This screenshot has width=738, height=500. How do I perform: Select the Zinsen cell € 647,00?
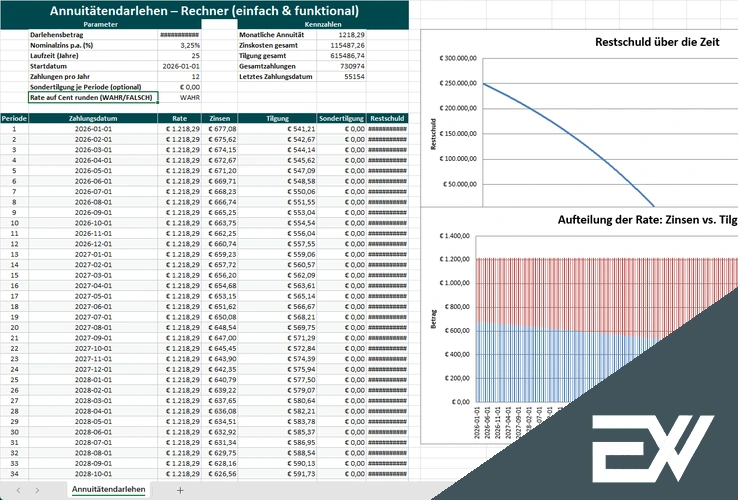tap(219, 338)
